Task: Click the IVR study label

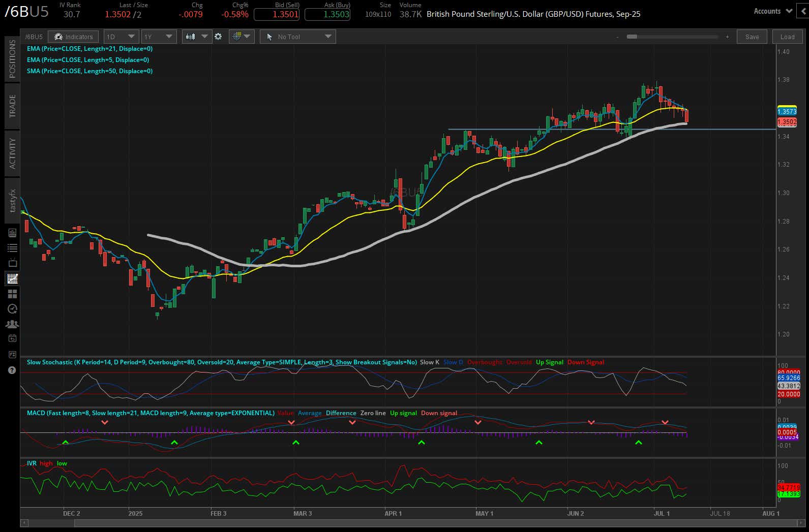Action: [32, 463]
